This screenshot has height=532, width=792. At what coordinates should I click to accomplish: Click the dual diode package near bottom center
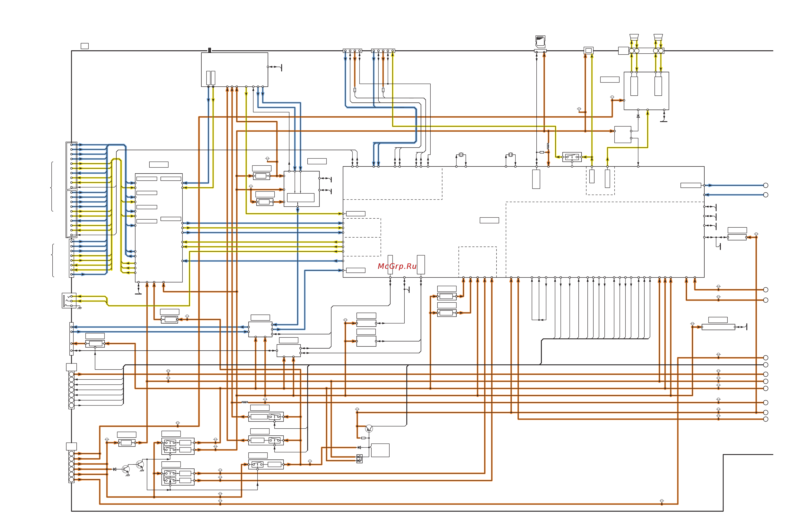click(359, 459)
